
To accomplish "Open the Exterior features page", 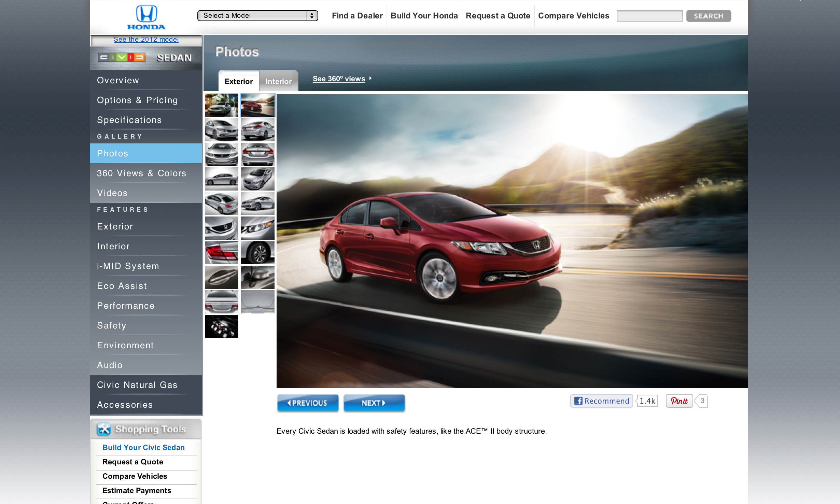I will pyautogui.click(x=146, y=227).
